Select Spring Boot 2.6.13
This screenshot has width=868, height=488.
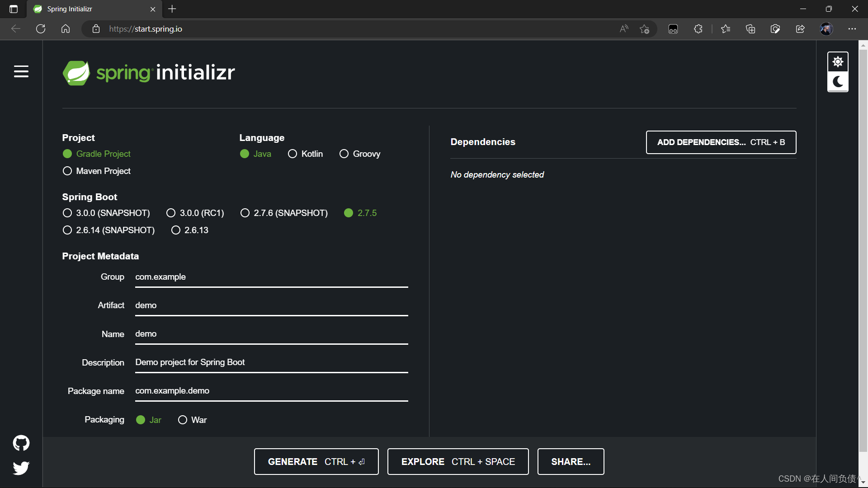[190, 230]
